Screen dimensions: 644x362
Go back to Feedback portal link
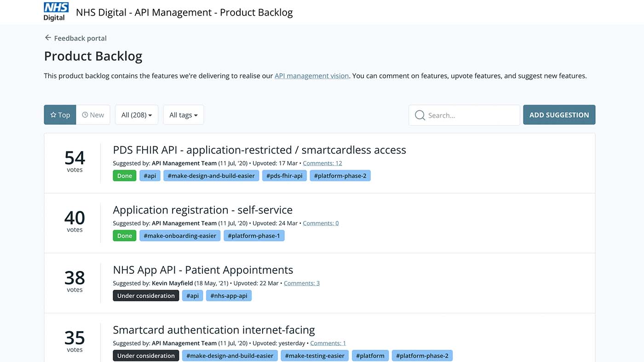coord(80,38)
